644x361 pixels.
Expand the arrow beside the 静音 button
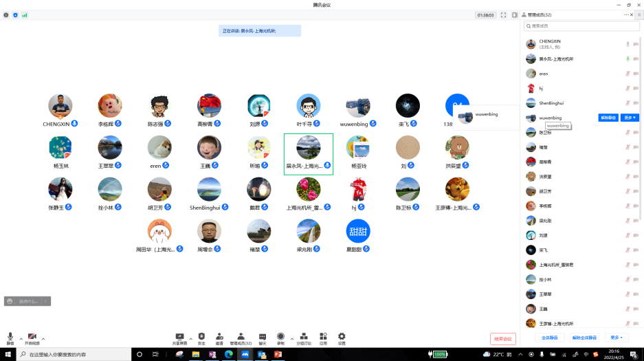[21, 338]
